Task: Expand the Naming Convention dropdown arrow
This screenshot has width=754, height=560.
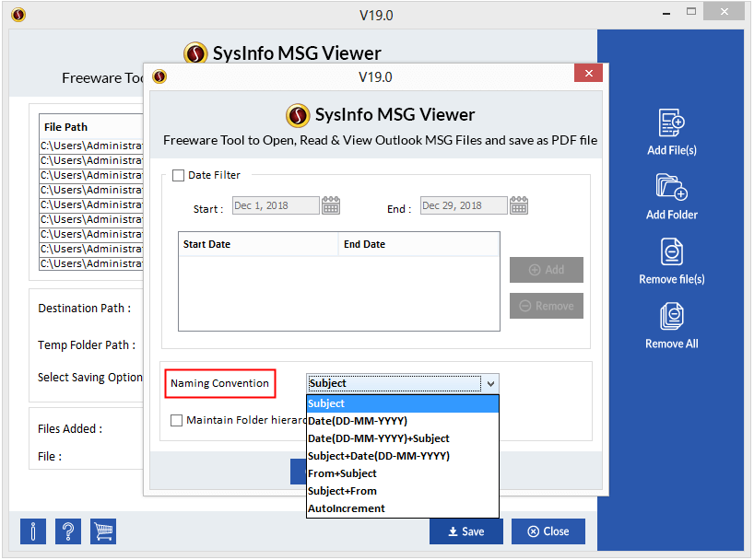Action: click(x=490, y=383)
